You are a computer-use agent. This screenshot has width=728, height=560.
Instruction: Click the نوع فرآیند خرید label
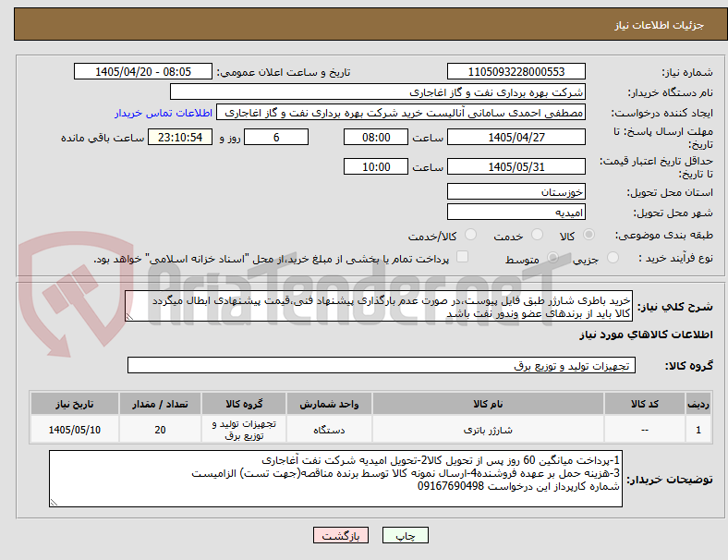coord(675,258)
